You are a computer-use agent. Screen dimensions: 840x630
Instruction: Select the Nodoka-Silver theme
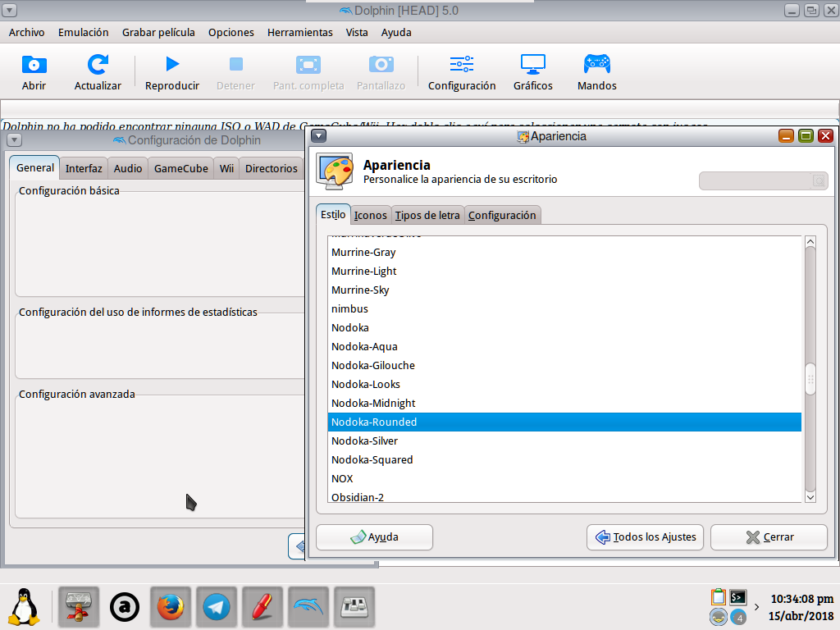tap(564, 441)
